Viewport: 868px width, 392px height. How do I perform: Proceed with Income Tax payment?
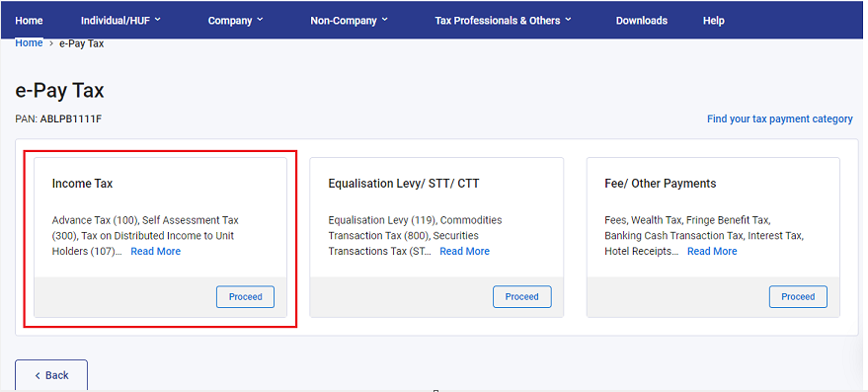click(x=245, y=297)
